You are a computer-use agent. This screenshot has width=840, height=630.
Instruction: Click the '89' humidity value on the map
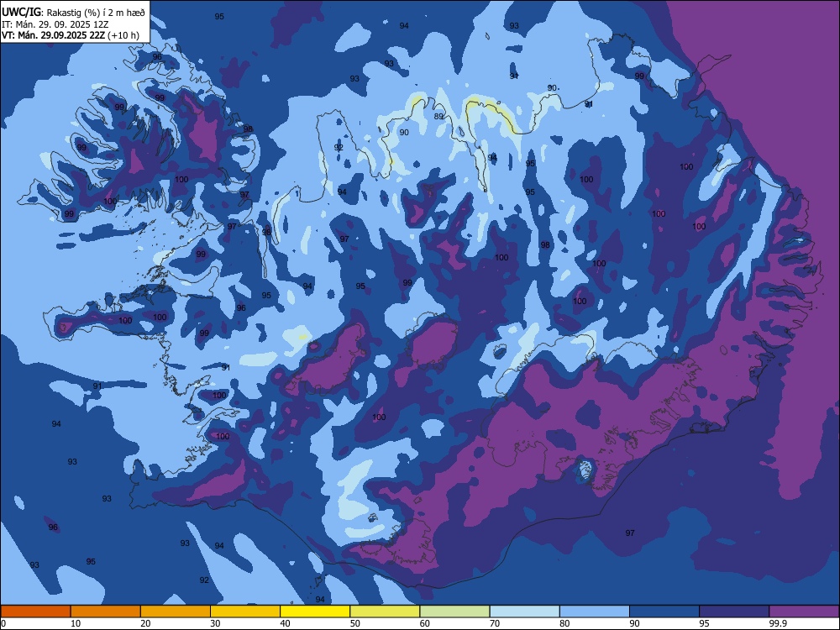point(438,116)
